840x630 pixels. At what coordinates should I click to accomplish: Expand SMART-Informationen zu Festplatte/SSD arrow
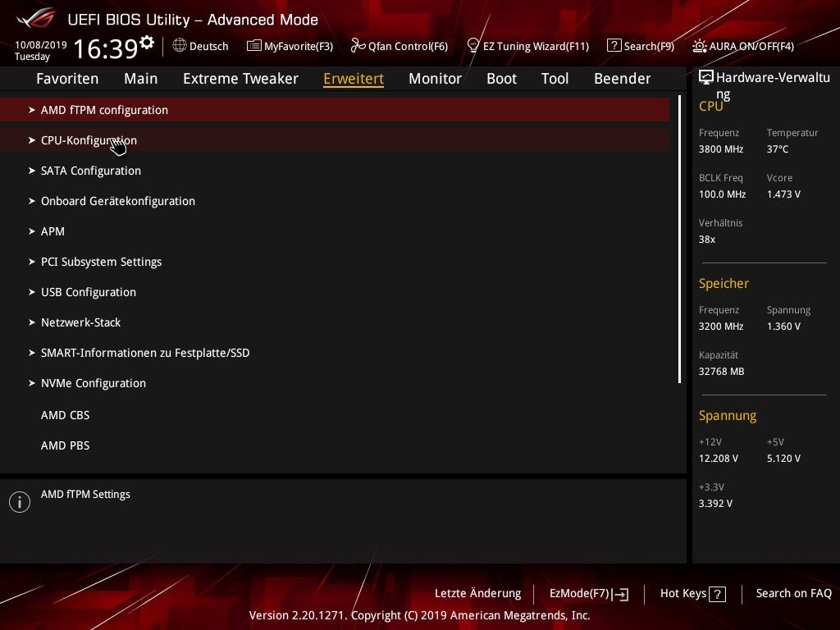(32, 353)
